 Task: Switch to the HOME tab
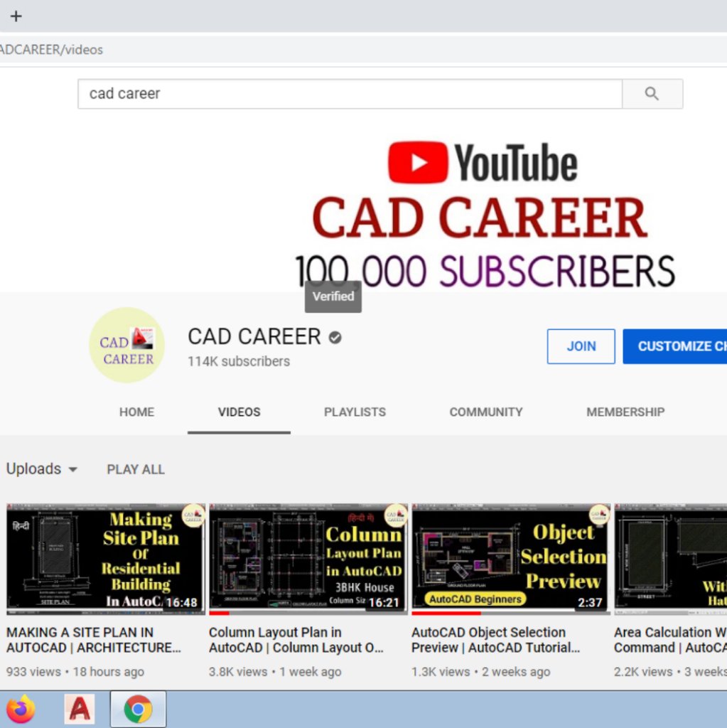tap(136, 412)
